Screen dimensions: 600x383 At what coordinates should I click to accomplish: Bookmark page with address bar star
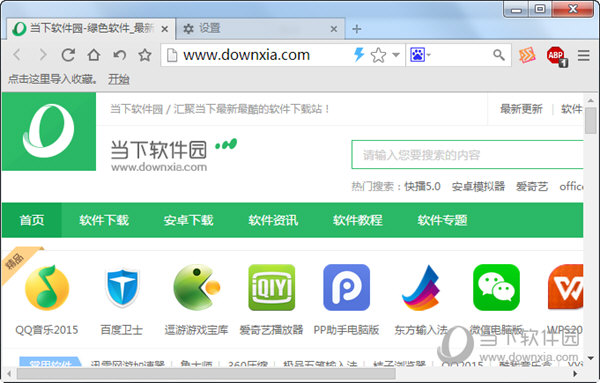378,55
